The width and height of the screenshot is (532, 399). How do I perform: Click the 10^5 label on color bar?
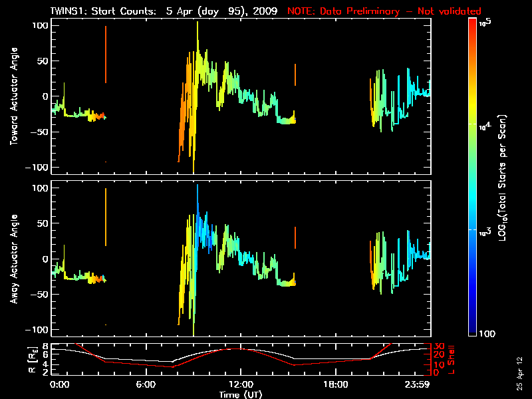[x=485, y=23]
